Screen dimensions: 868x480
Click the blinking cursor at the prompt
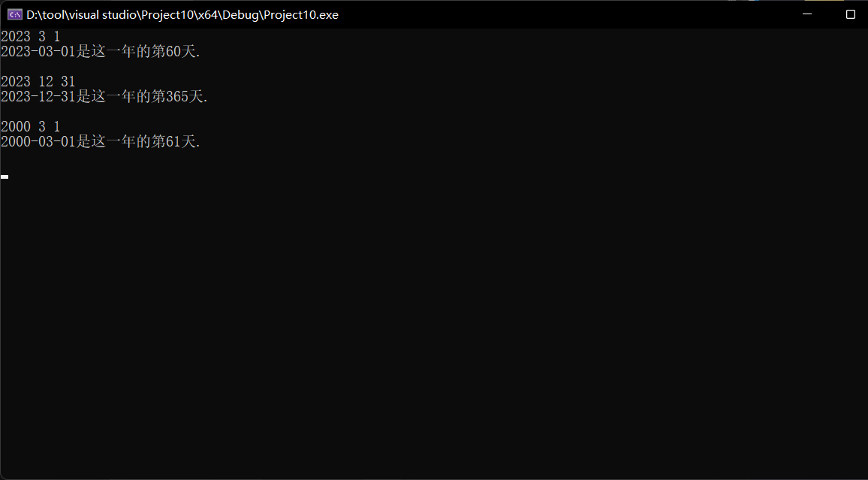[5, 177]
